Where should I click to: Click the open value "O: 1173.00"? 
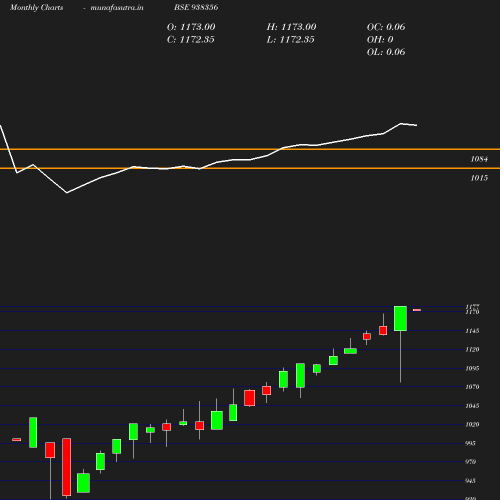pyautogui.click(x=191, y=27)
